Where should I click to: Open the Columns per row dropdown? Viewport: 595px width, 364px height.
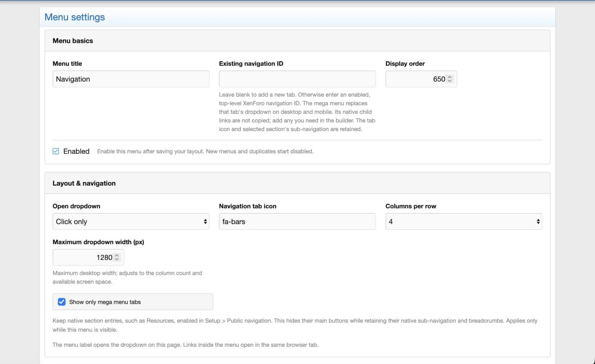point(464,221)
